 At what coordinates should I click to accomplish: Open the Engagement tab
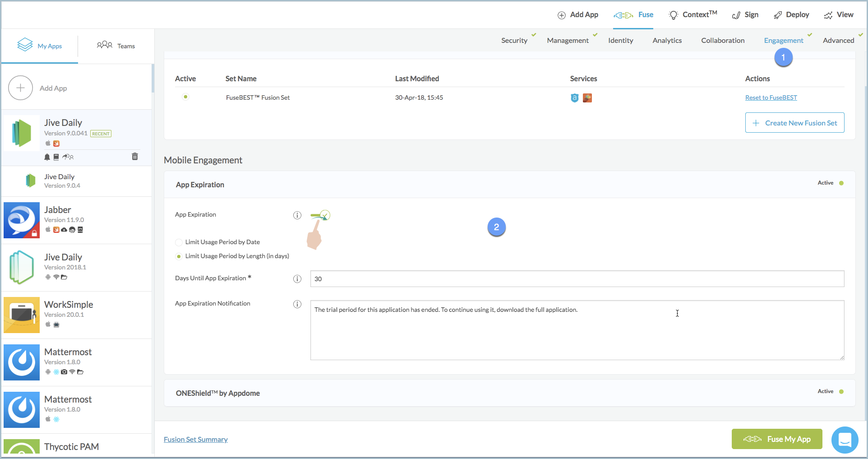(x=784, y=41)
